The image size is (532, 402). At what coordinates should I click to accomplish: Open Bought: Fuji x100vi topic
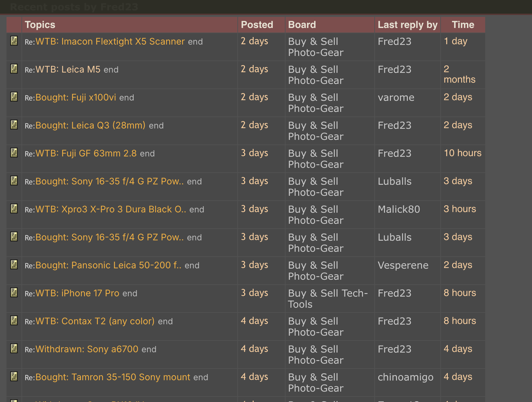click(x=76, y=98)
